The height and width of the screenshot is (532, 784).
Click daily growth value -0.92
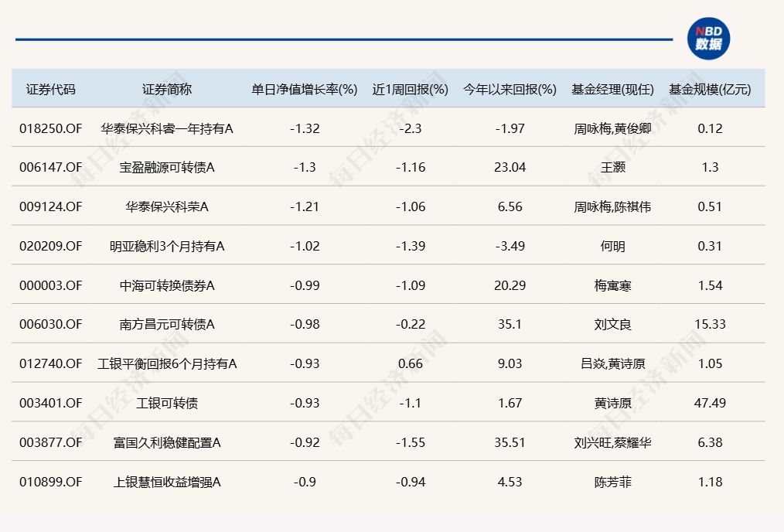305,442
